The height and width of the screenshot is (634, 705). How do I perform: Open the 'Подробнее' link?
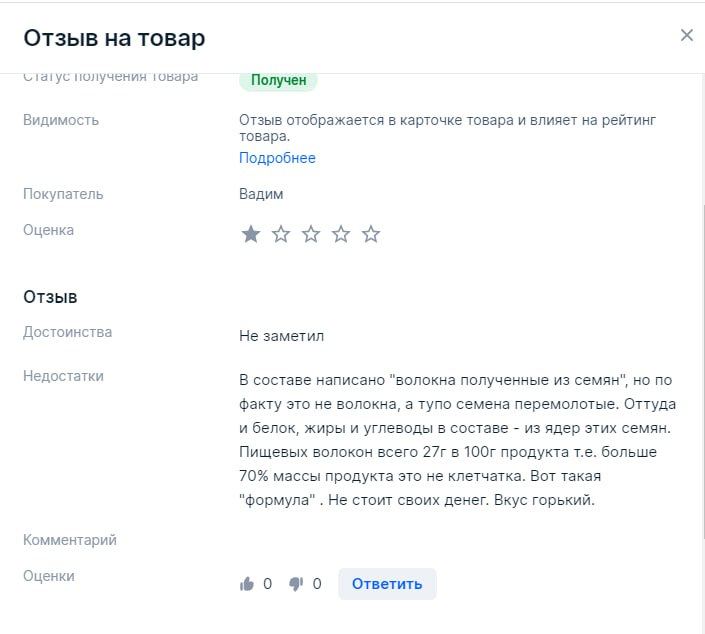pos(277,158)
